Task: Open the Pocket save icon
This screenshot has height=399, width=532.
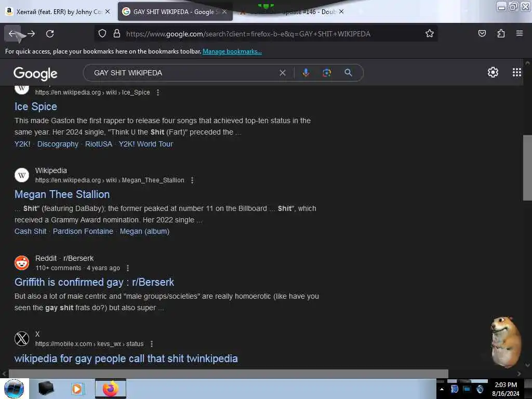Action: [x=482, y=33]
